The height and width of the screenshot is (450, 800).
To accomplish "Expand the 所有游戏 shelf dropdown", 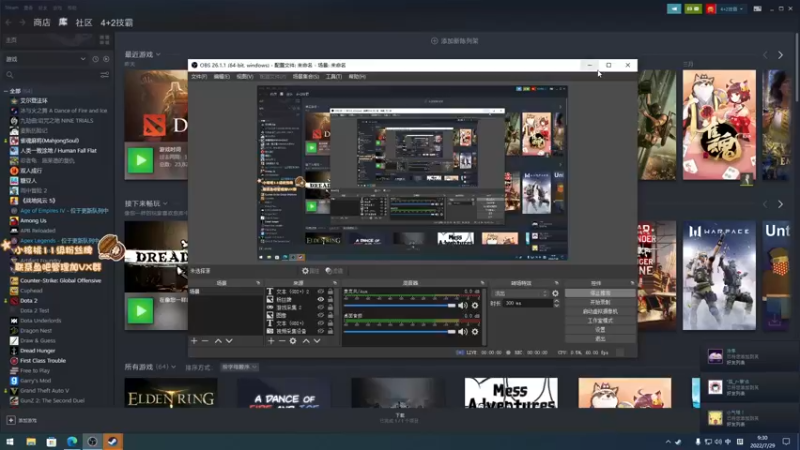I will click(x=173, y=367).
